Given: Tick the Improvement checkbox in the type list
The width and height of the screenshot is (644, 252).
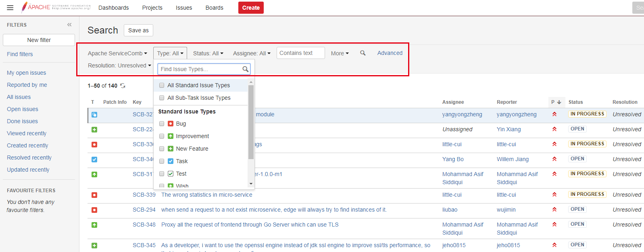Looking at the screenshot, I should tap(162, 136).
